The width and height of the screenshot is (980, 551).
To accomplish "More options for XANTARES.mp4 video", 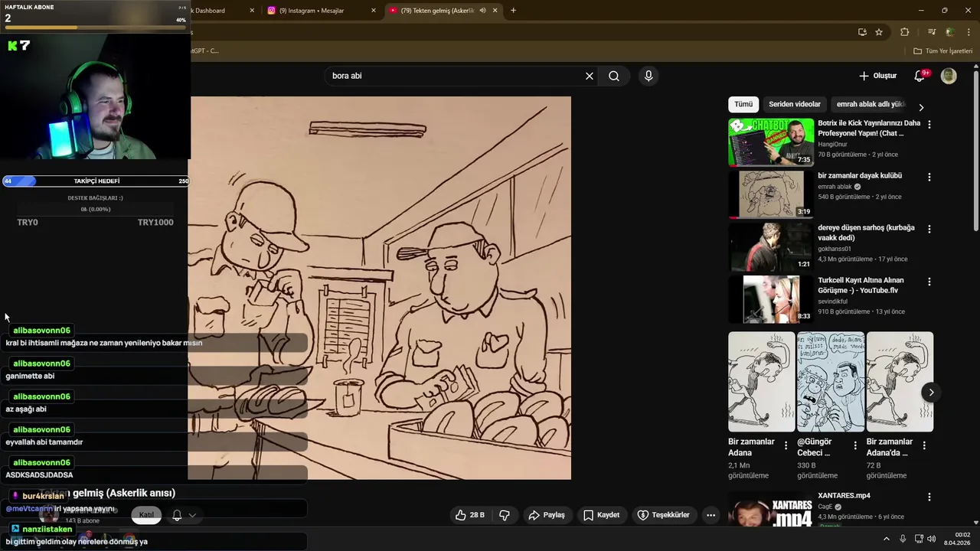I will tap(929, 497).
